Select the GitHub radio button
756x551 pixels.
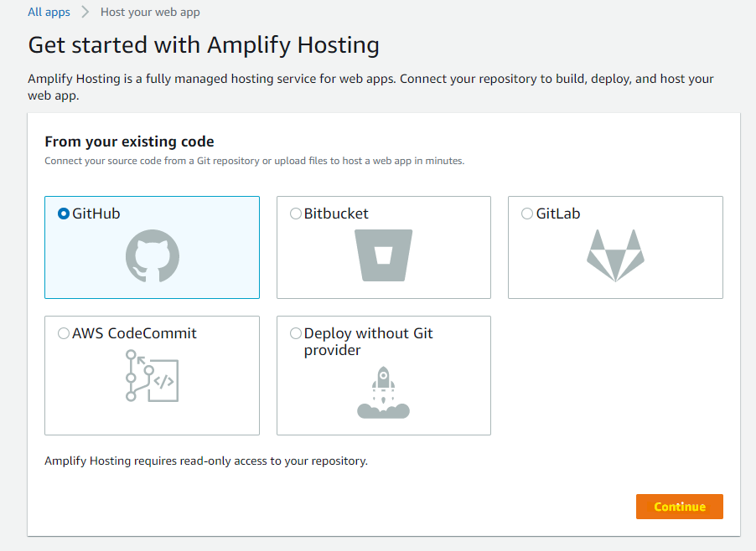(x=63, y=214)
